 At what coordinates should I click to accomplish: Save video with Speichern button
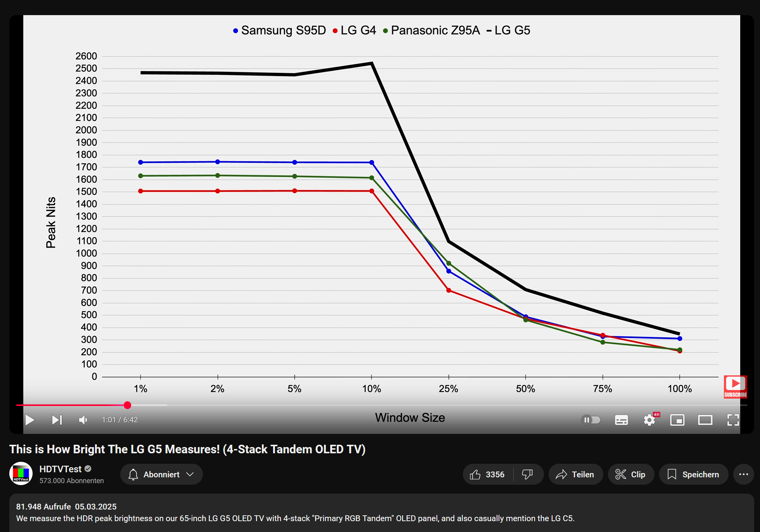click(x=693, y=474)
